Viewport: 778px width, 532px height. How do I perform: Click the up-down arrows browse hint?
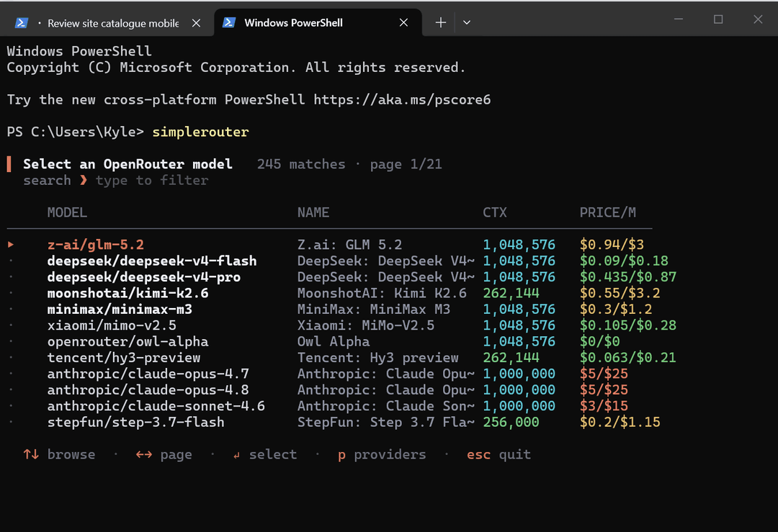[x=59, y=454]
